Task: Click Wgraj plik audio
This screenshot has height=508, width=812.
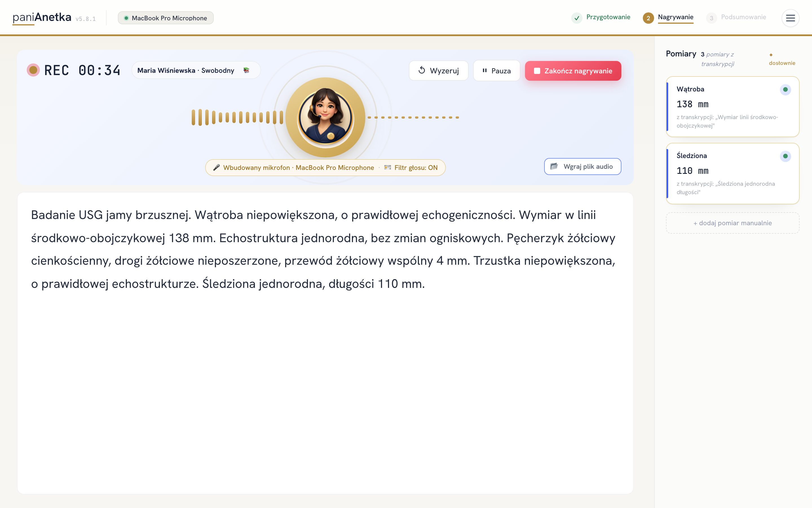Action: (582, 166)
